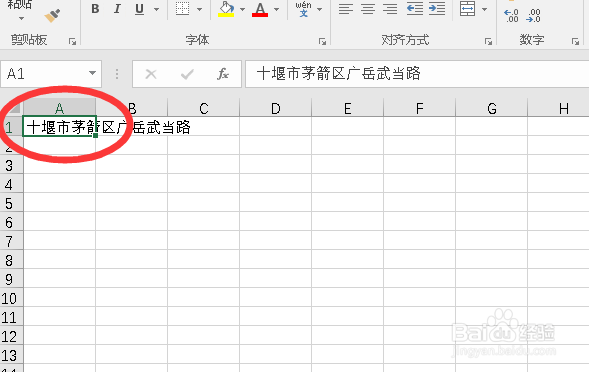This screenshot has height=372, width=589.
Task: Open phonetic guide dropdown arrow
Action: tap(320, 9)
